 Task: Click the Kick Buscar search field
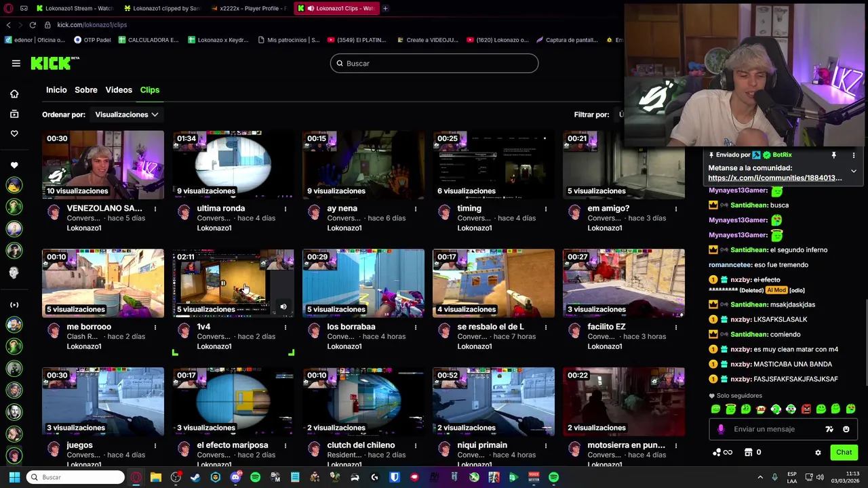(434, 64)
